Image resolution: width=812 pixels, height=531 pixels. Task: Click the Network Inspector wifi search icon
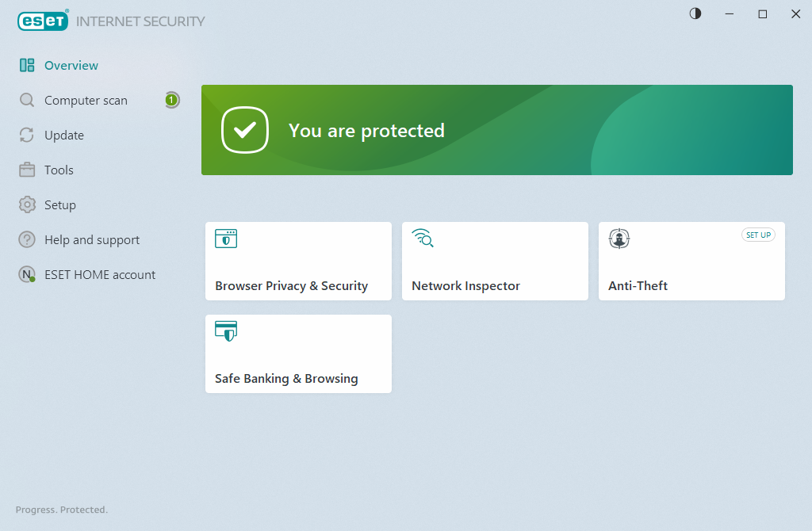(x=423, y=238)
